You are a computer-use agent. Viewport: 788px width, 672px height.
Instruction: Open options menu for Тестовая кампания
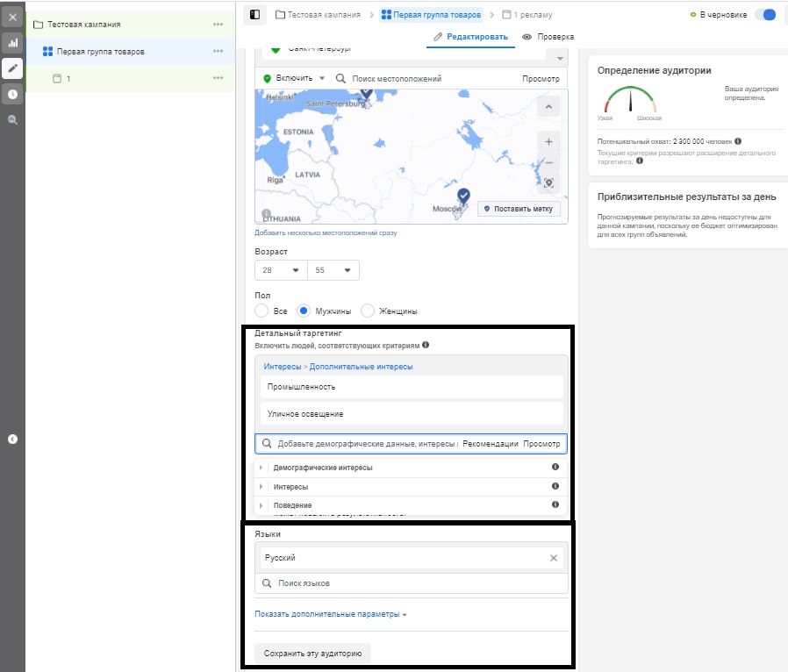pos(218,24)
